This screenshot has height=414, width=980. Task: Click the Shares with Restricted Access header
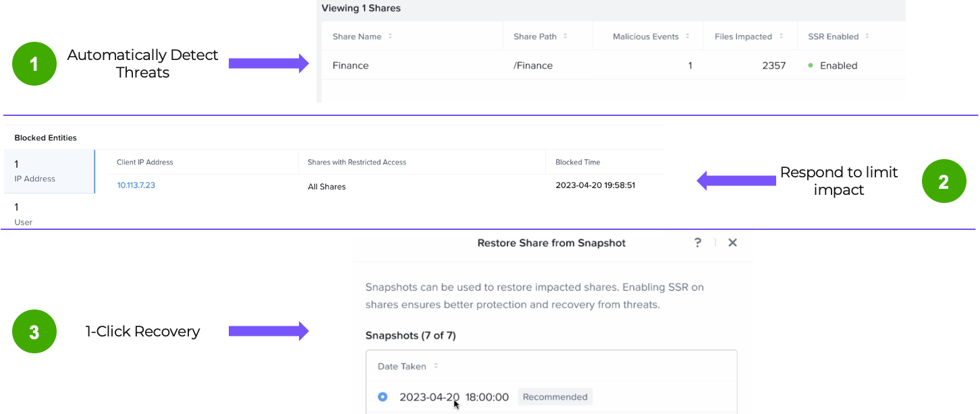(356, 162)
